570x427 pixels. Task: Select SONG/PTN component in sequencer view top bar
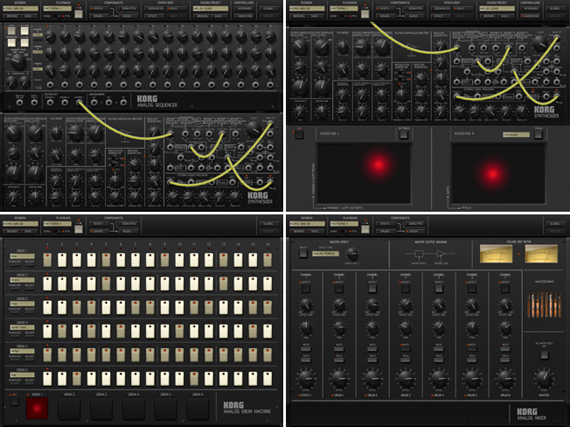point(128,8)
